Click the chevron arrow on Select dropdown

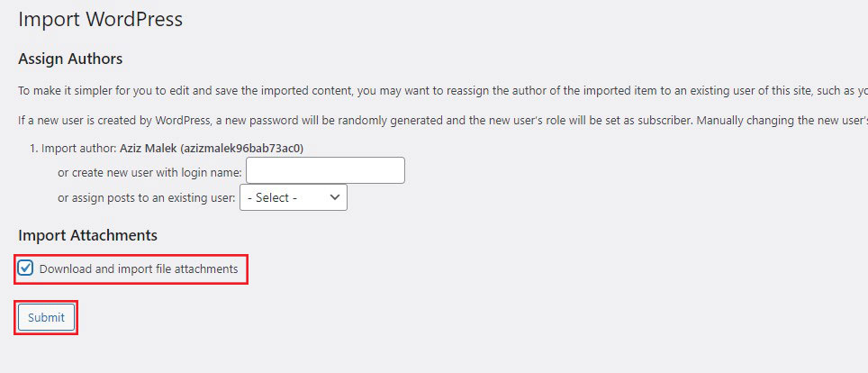pos(334,197)
